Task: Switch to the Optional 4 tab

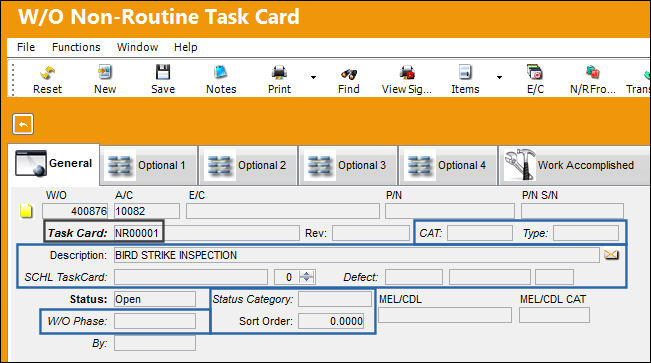Action: coord(448,165)
